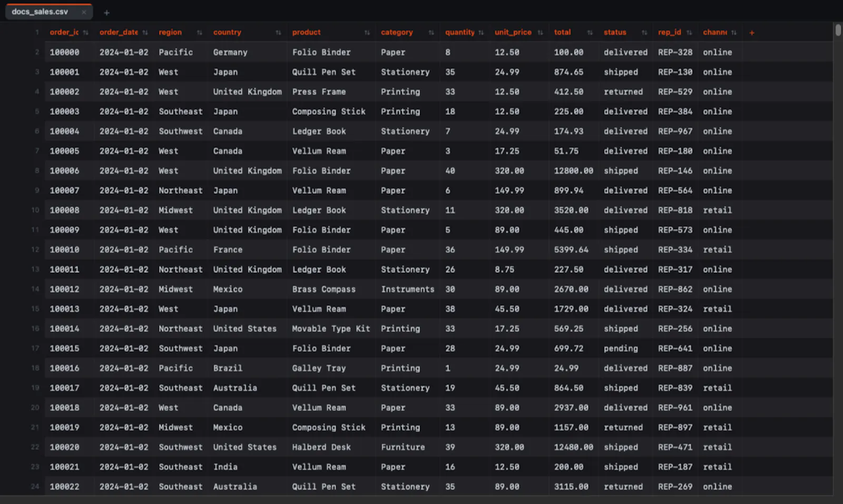Image resolution: width=843 pixels, height=504 pixels.
Task: Sort by the order_date column icon
Action: (x=145, y=33)
